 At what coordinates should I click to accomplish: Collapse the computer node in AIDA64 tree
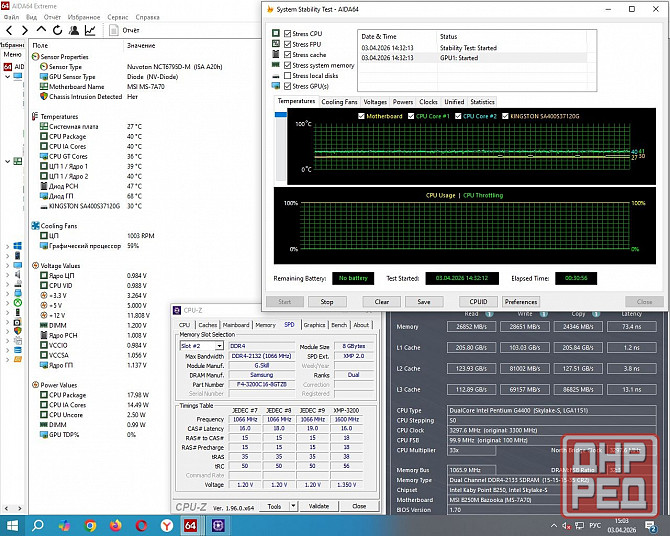[x=7, y=77]
